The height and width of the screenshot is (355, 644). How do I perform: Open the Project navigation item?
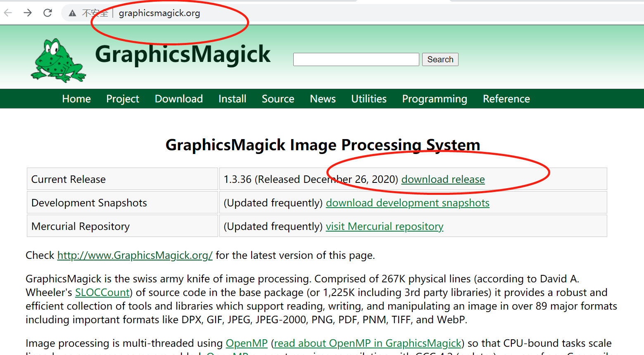(122, 99)
